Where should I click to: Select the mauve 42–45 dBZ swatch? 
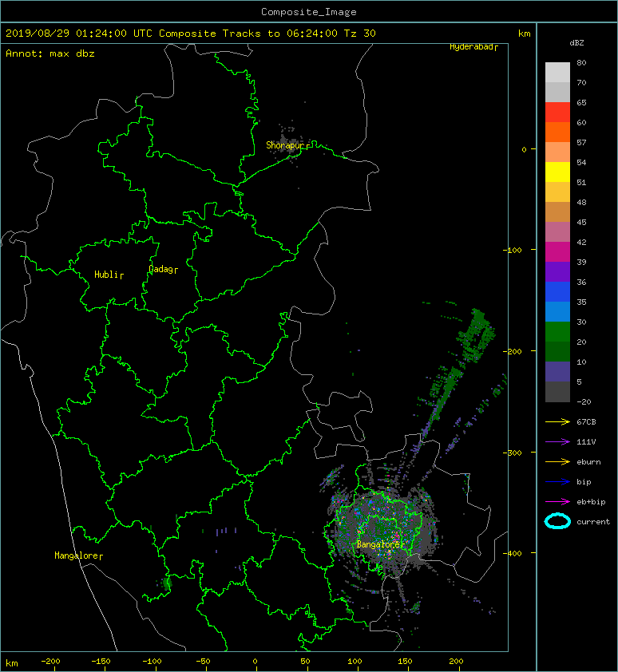coord(557,232)
